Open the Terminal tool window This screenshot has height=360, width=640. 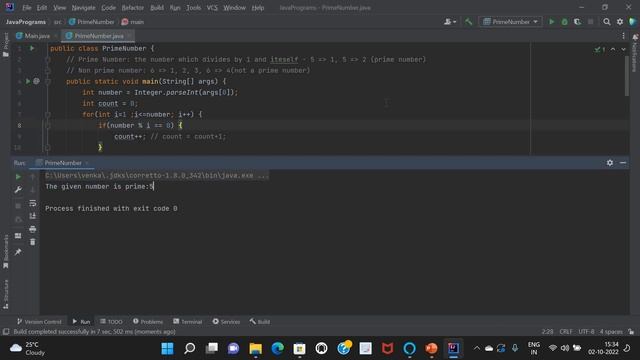click(187, 322)
